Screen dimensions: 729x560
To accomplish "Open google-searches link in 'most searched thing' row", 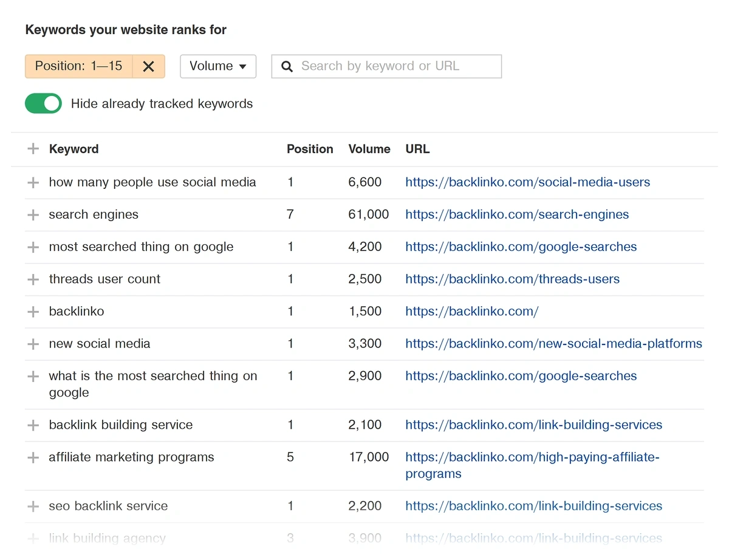I will coord(521,247).
